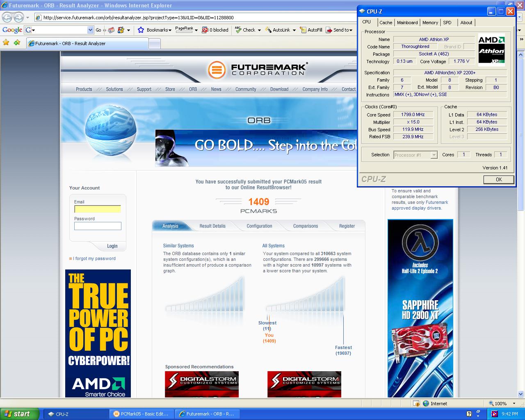Click the AMD Athlon XP logo in CPU-Z
The height and width of the screenshot is (420, 525).
click(491, 50)
